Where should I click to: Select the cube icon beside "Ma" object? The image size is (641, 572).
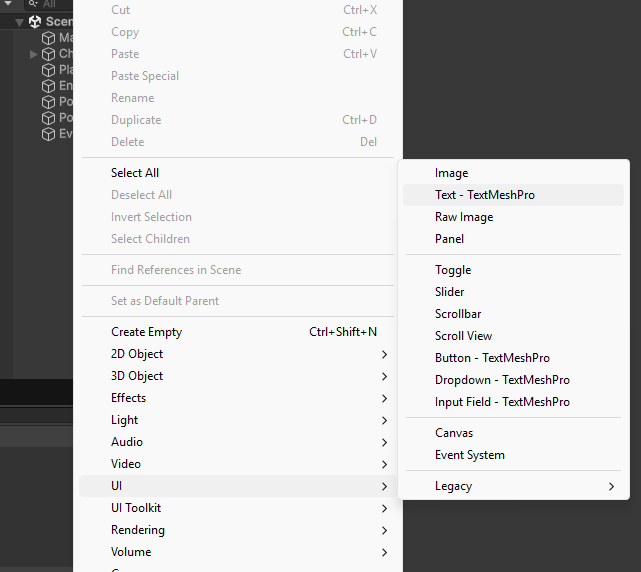48,38
